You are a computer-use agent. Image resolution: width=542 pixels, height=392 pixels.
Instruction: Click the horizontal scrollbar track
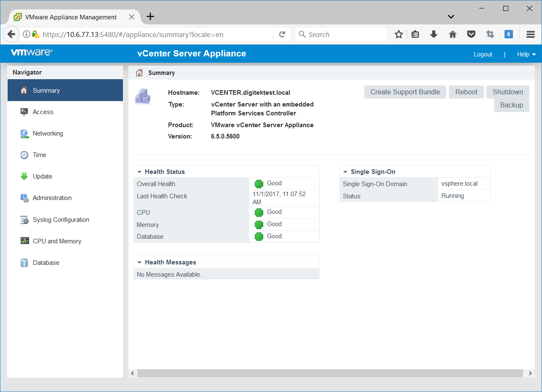pyautogui.click(x=331, y=373)
